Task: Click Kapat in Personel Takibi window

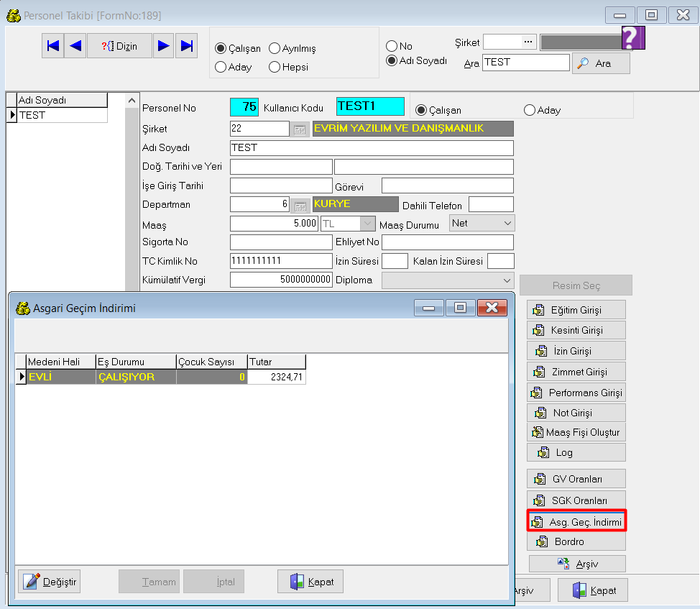Action: (x=593, y=590)
